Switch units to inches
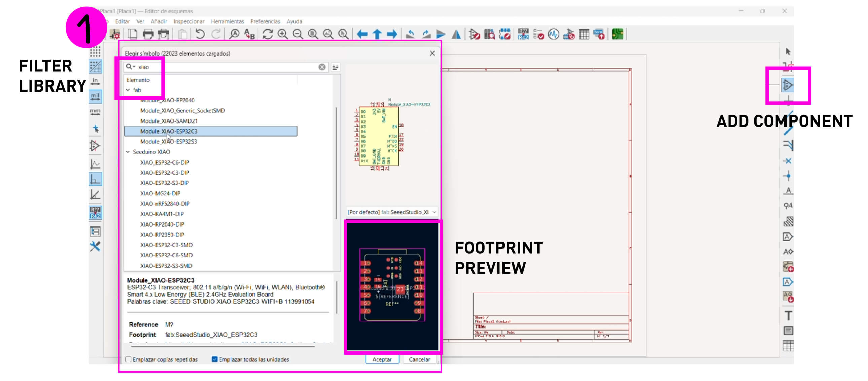The image size is (868, 381). pyautogui.click(x=95, y=81)
